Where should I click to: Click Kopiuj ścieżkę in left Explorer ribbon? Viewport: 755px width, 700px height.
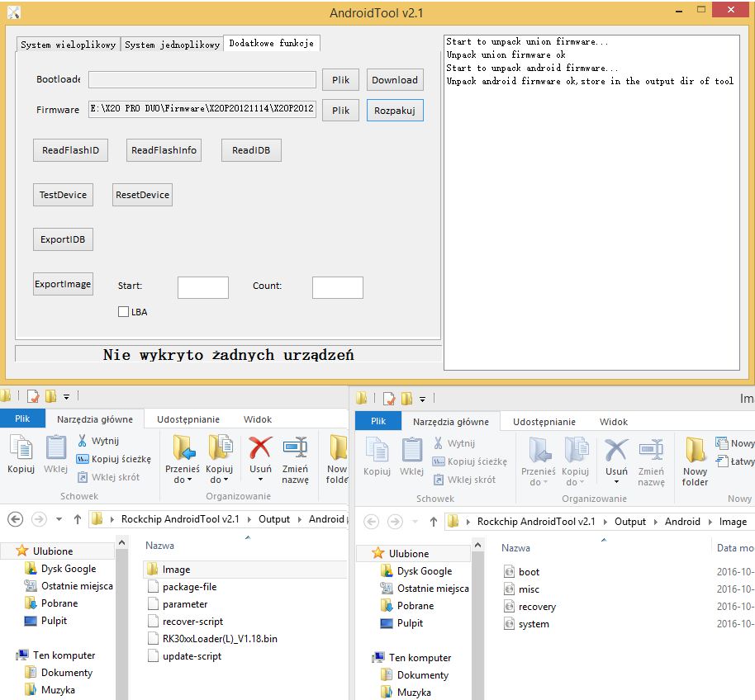[114, 459]
